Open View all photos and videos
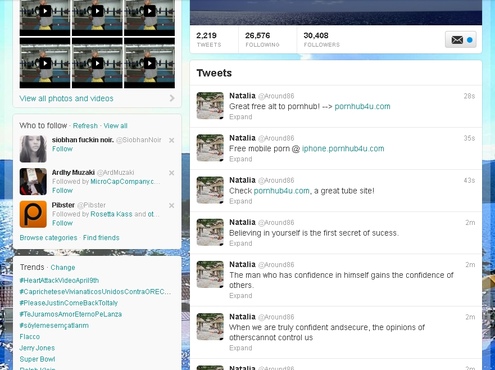 tap(66, 98)
